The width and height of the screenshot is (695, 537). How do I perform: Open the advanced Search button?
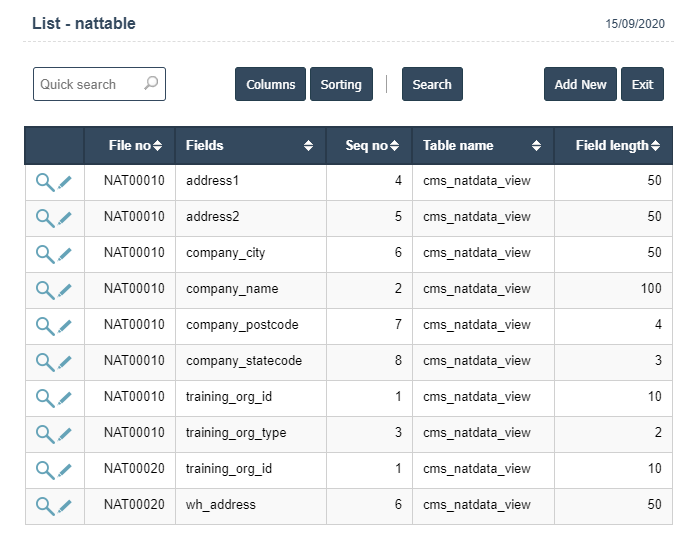click(432, 85)
